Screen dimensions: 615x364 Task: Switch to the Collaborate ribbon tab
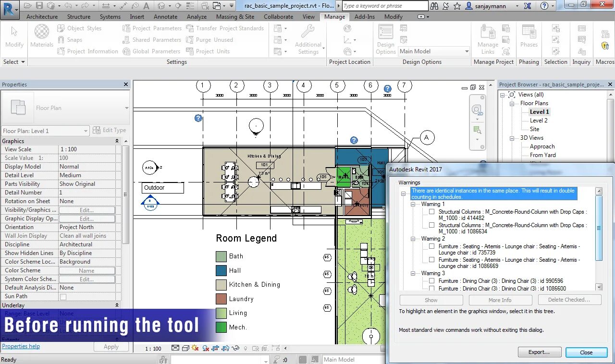[x=279, y=17]
